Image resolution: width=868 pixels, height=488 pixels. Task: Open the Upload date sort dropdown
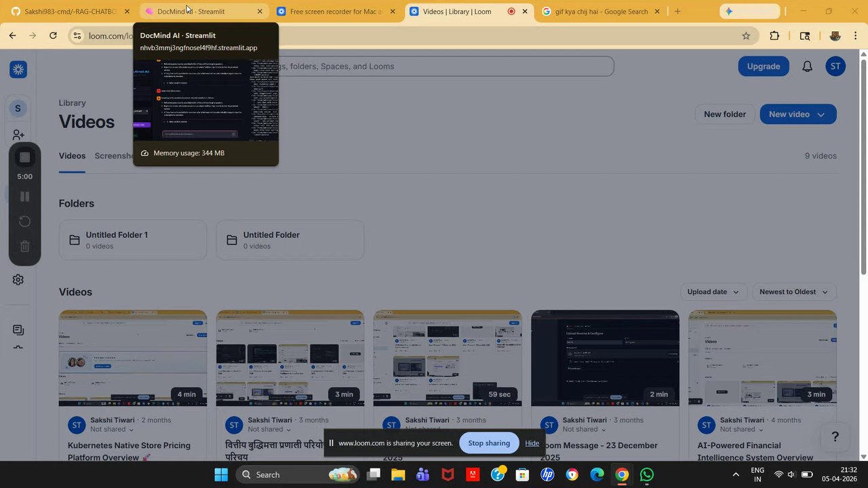[713, 292]
